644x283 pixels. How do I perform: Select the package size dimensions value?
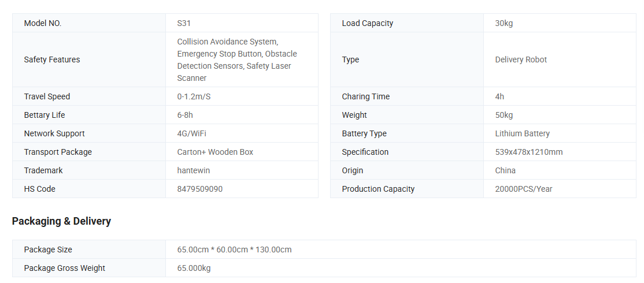click(234, 250)
